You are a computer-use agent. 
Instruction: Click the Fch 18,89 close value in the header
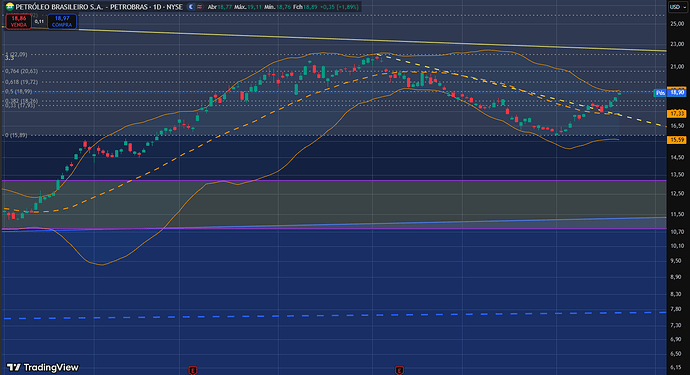(x=305, y=7)
